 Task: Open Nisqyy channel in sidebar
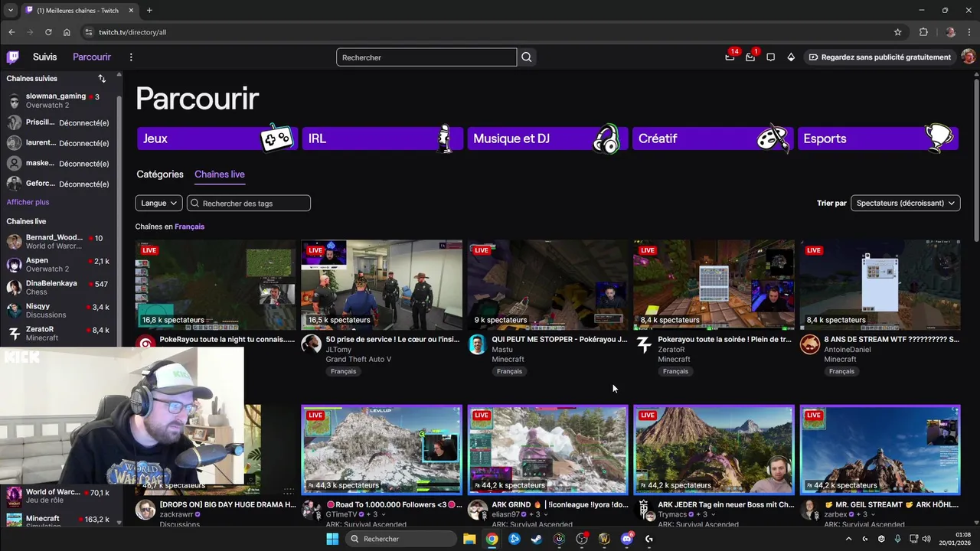(58, 311)
